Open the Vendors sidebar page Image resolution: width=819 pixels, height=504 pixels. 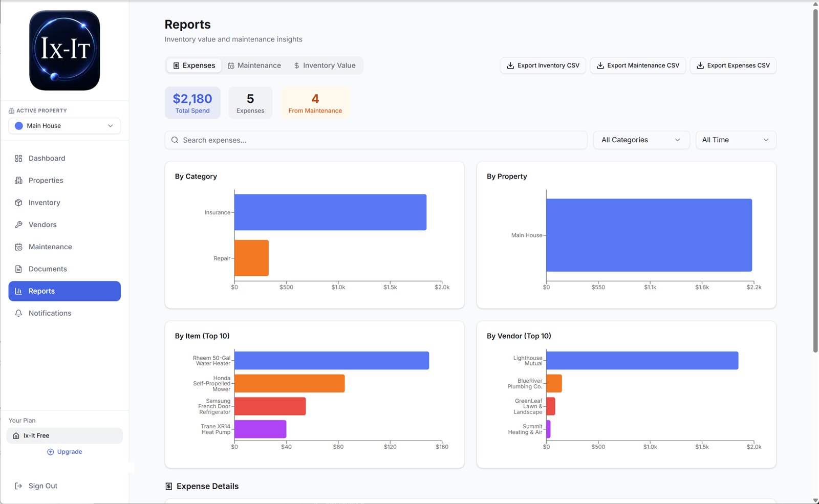(64, 225)
